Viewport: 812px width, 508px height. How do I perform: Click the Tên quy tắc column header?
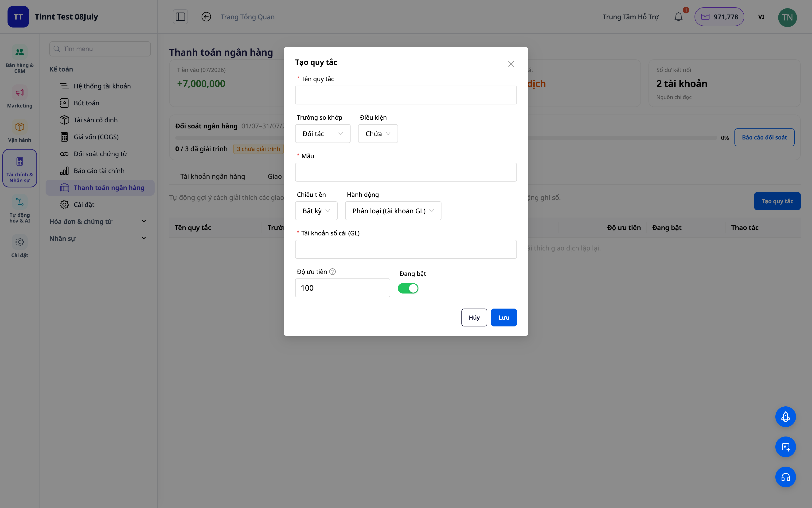click(193, 228)
